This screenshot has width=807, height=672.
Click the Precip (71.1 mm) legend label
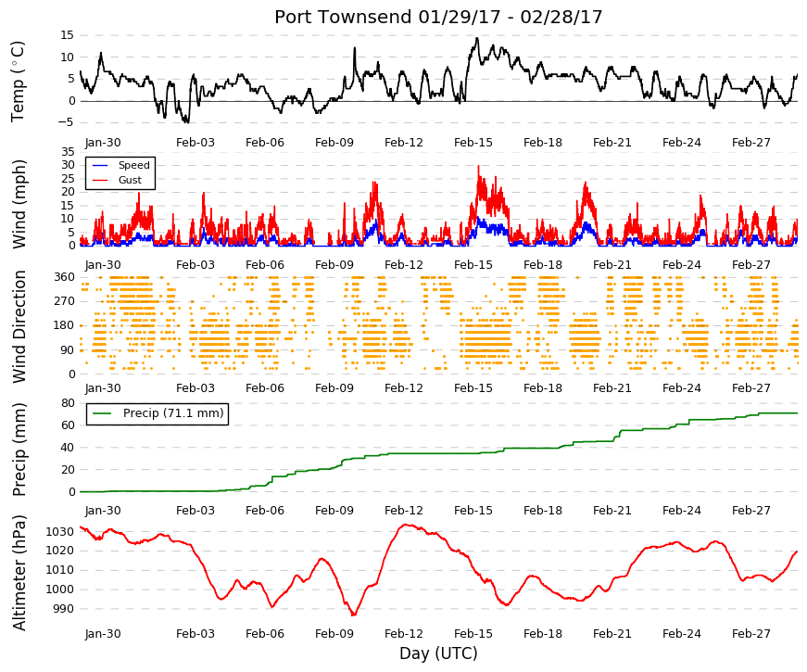(x=173, y=413)
